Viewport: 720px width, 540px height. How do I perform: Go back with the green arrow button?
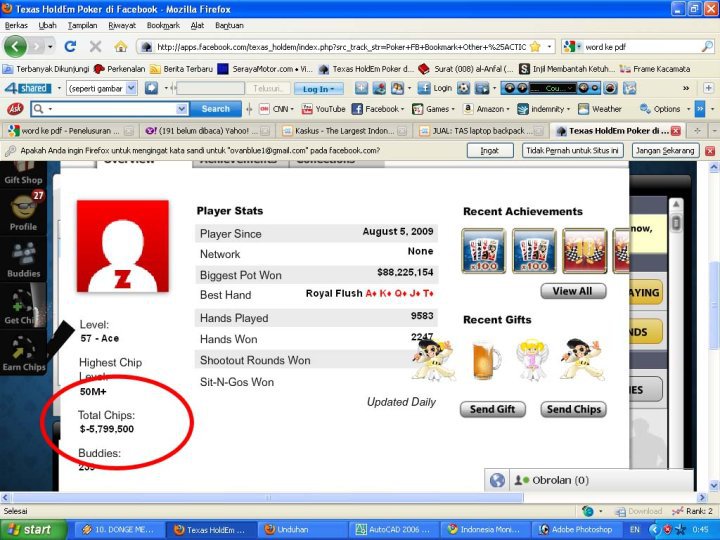tap(15, 46)
